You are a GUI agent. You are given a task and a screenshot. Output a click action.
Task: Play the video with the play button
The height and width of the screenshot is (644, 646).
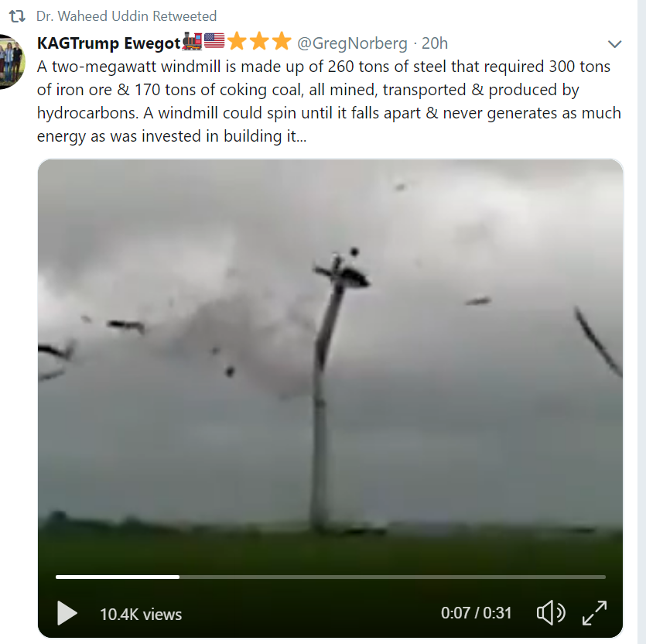point(67,613)
